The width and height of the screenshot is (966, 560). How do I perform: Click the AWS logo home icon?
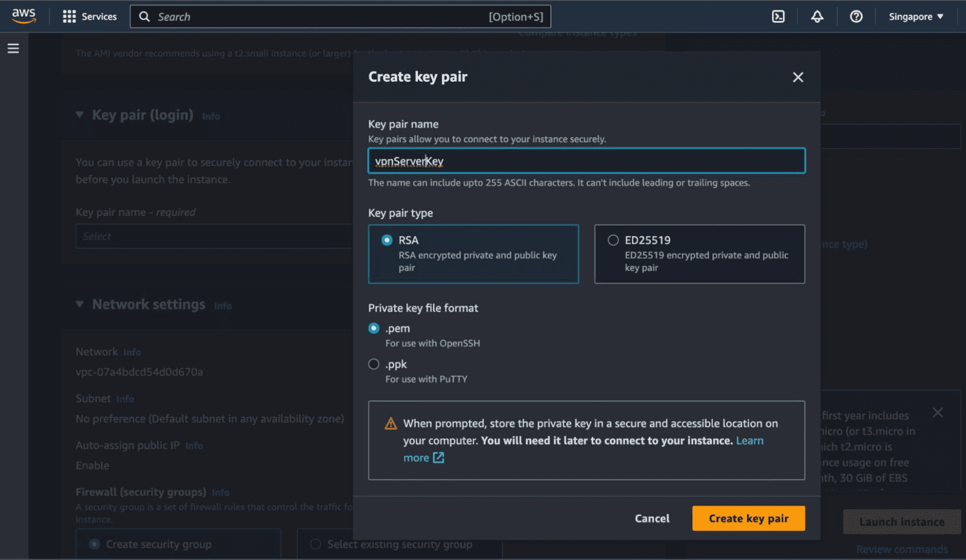(24, 16)
